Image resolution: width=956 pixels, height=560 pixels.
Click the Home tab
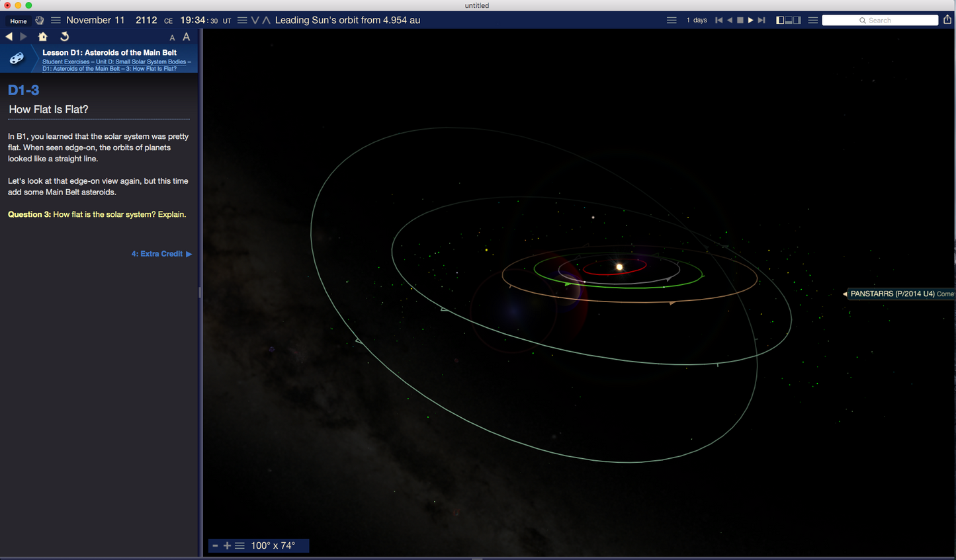19,21
